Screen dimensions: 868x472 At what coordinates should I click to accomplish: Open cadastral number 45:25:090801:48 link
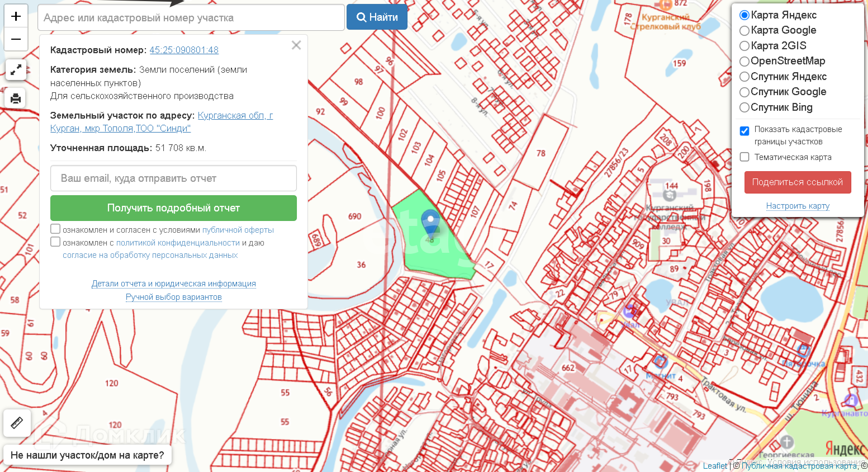tap(184, 50)
